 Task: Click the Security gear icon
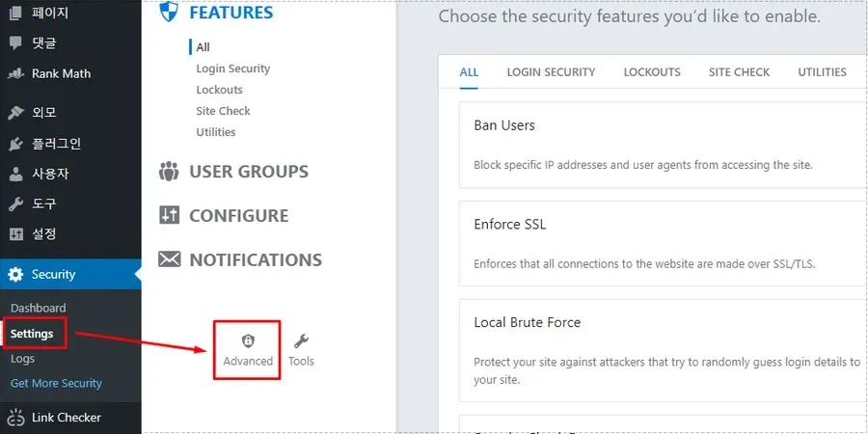(x=16, y=275)
